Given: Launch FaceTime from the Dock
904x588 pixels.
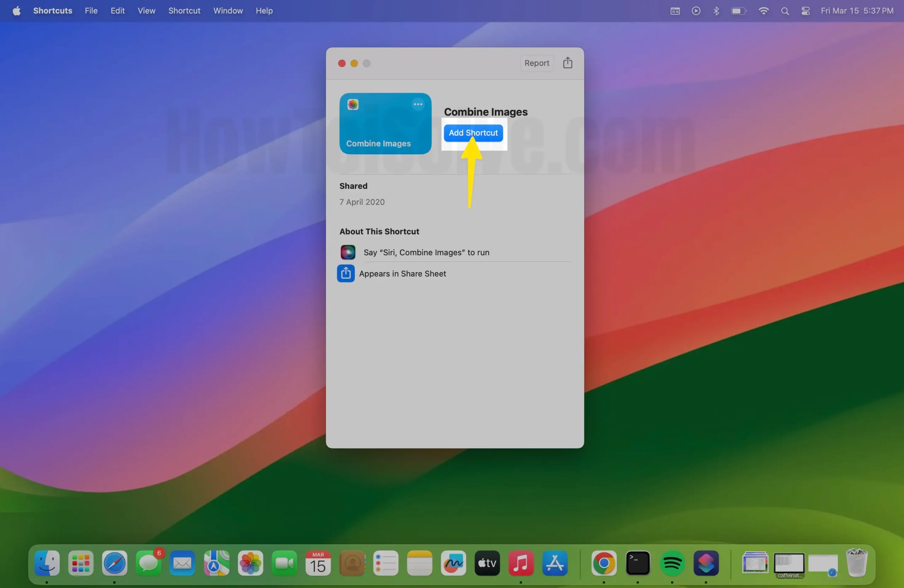Looking at the screenshot, I should tap(284, 563).
